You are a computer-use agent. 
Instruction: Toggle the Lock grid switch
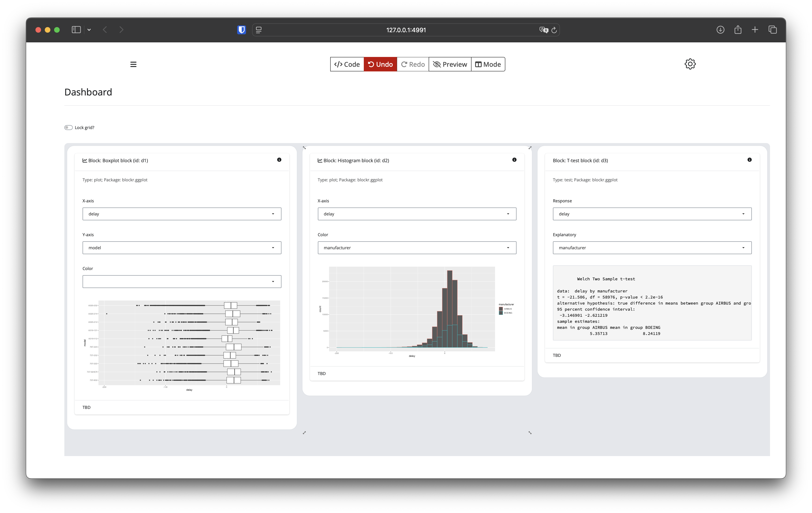(x=69, y=128)
